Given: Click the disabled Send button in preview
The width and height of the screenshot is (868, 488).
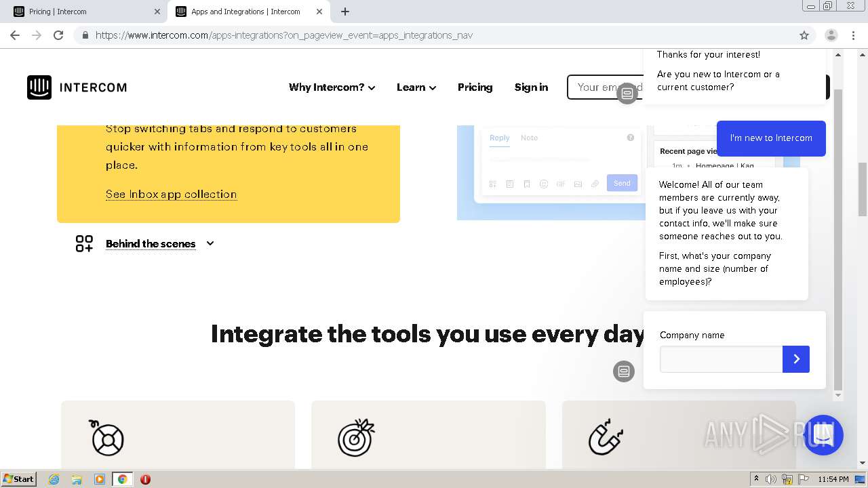Looking at the screenshot, I should [x=622, y=183].
